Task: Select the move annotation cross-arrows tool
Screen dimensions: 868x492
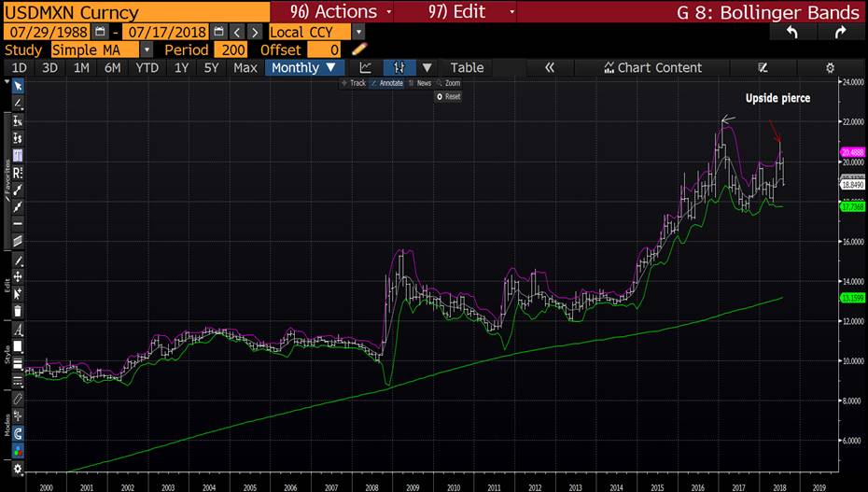Action: coord(18,276)
